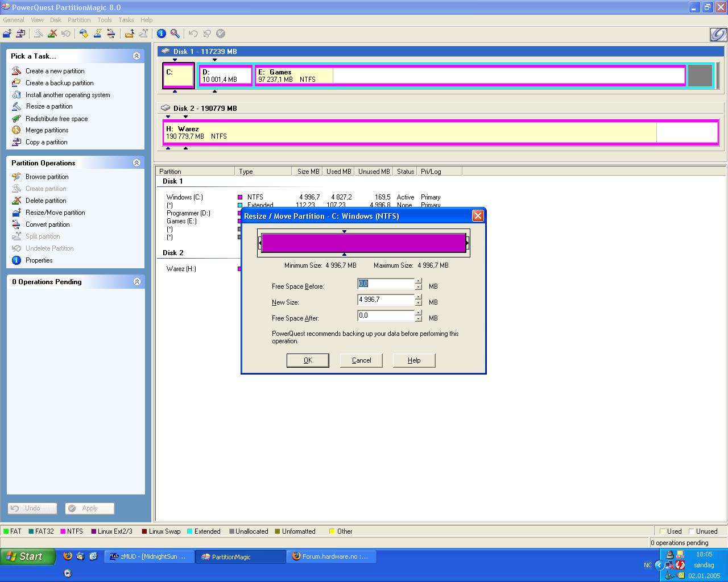Decrease New Size with down arrow
Screen dimensions: 728x582
[x=419, y=303]
